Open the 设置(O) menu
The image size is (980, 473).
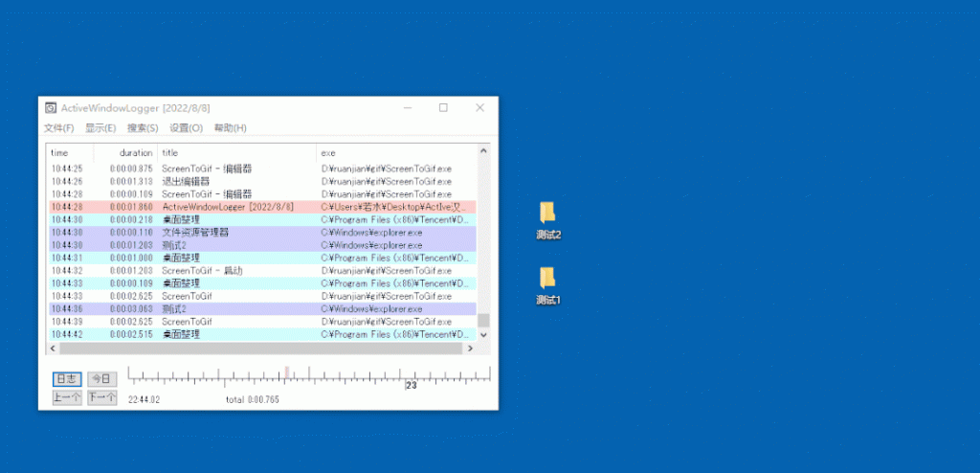pos(187,127)
